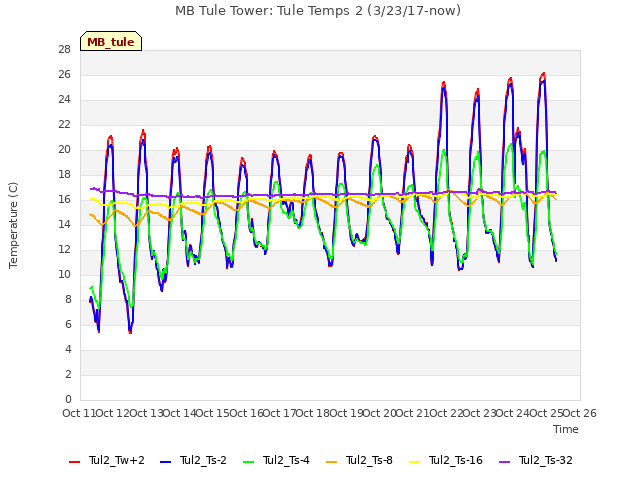Click the Oct 11 x-axis tick label
Screen dimensions: 640x480
coord(79,413)
